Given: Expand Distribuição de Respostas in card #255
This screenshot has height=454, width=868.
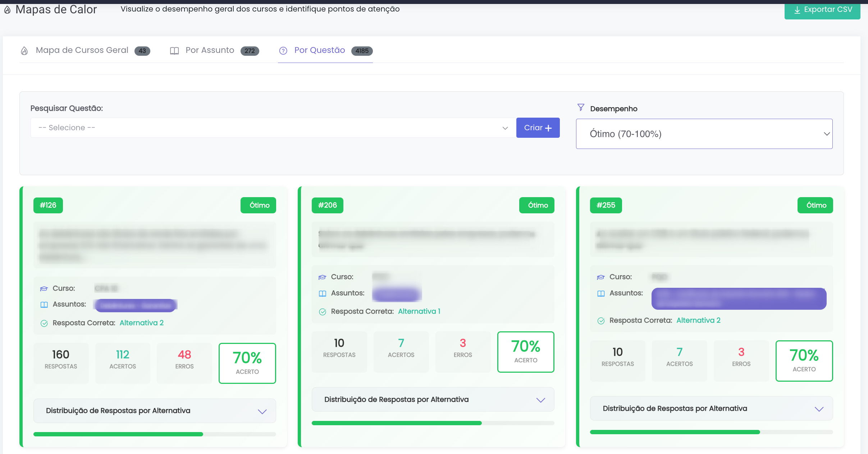Looking at the screenshot, I should pyautogui.click(x=711, y=409).
